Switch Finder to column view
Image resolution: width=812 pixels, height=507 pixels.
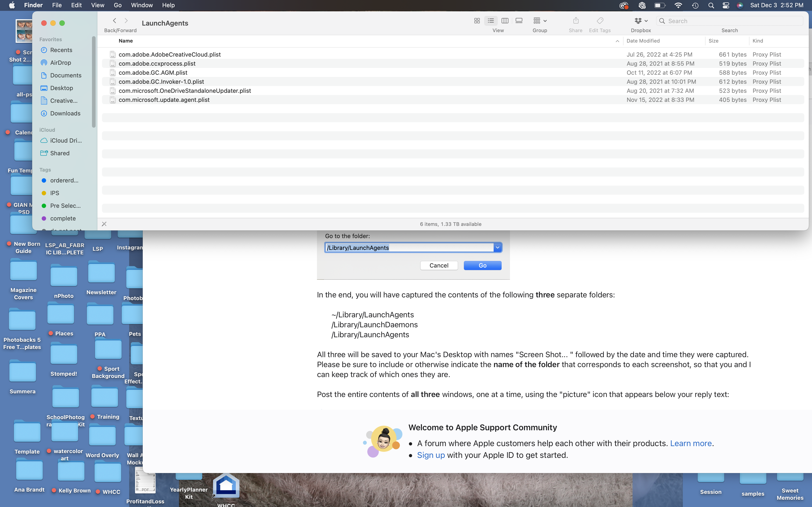(x=505, y=21)
